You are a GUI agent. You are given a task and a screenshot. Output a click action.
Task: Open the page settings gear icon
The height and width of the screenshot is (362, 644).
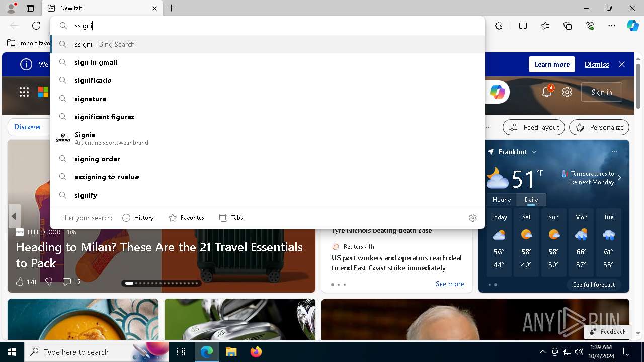pyautogui.click(x=567, y=92)
